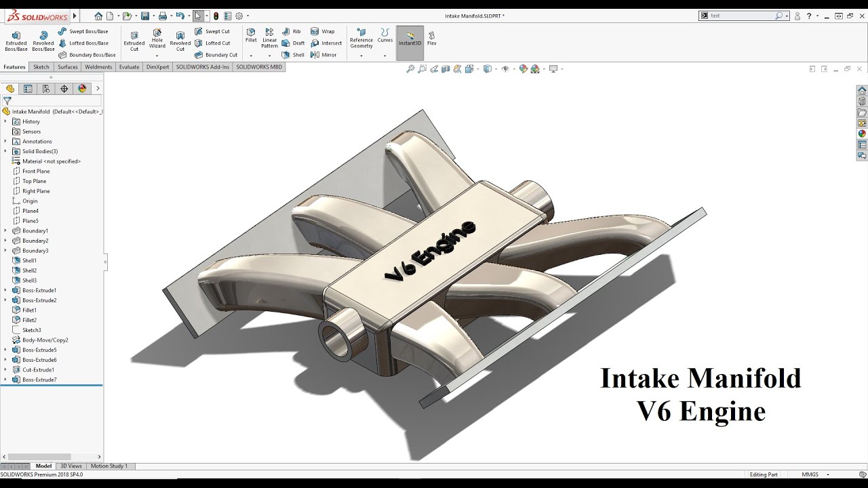Activate the Revolved Cut tool
This screenshot has width=868, height=488.
pos(180,41)
